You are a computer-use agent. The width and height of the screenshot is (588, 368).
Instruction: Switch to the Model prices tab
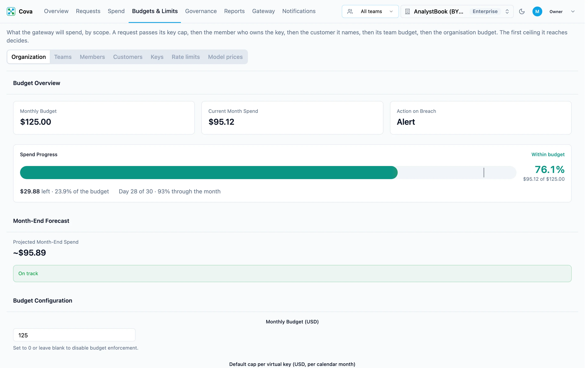coord(225,57)
